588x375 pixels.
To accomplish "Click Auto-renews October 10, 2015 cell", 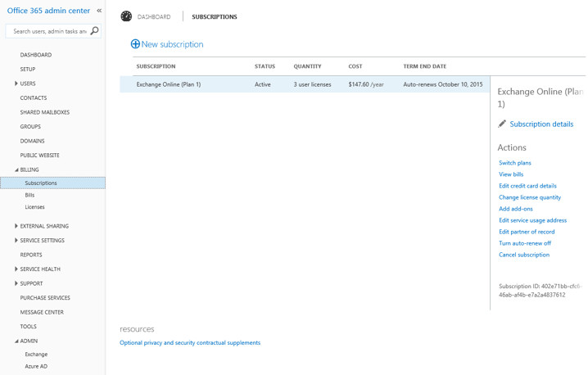I will tap(443, 84).
